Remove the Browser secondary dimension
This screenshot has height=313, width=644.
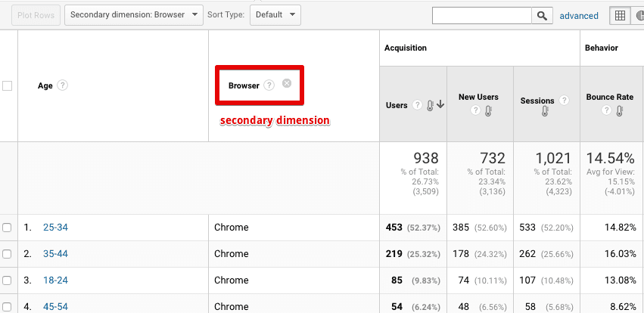coord(287,83)
